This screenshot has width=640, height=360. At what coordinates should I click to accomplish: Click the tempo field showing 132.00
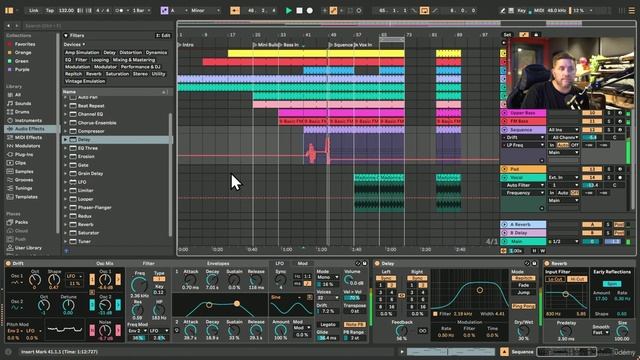[66, 11]
